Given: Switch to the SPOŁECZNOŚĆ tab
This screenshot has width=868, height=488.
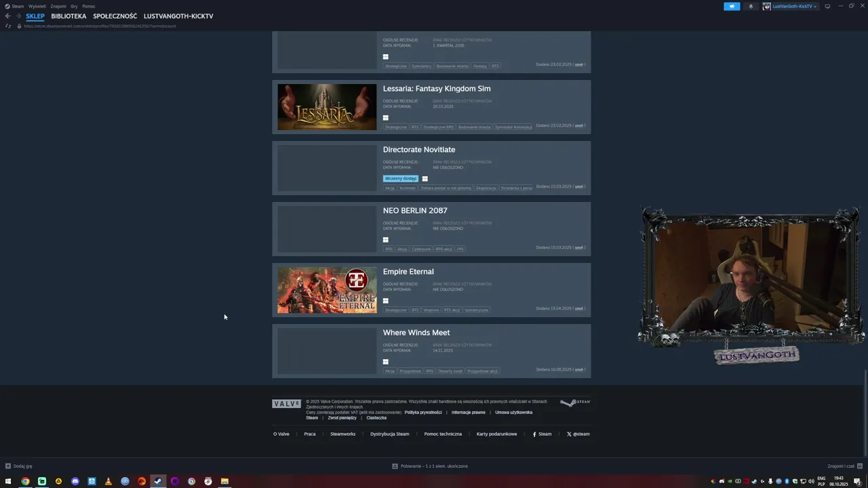Looking at the screenshot, I should click(115, 16).
